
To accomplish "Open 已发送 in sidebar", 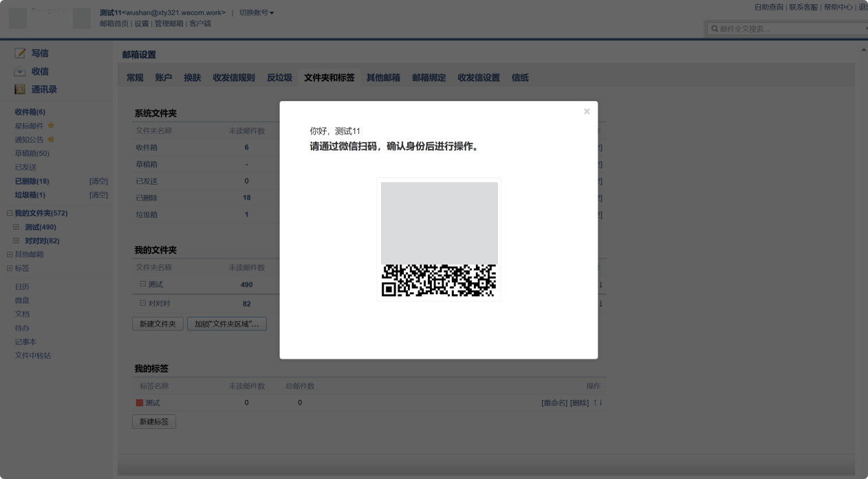I will pos(26,167).
